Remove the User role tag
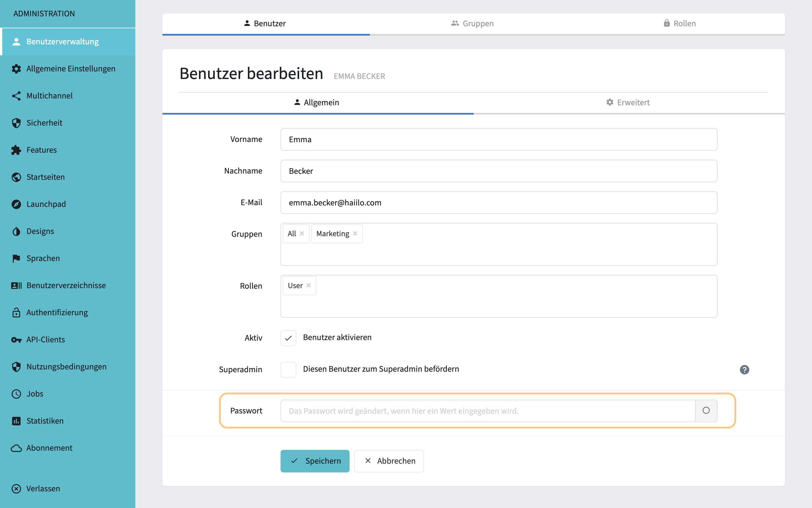 [x=308, y=285]
